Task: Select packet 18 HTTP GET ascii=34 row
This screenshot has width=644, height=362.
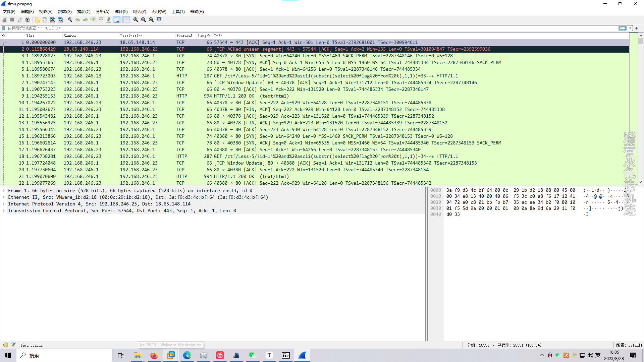Action: tap(315, 156)
